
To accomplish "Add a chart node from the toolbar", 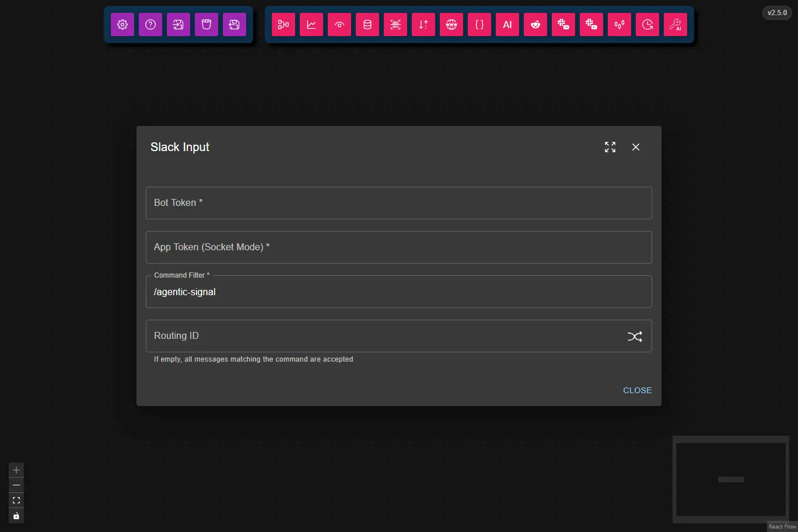I will (311, 24).
